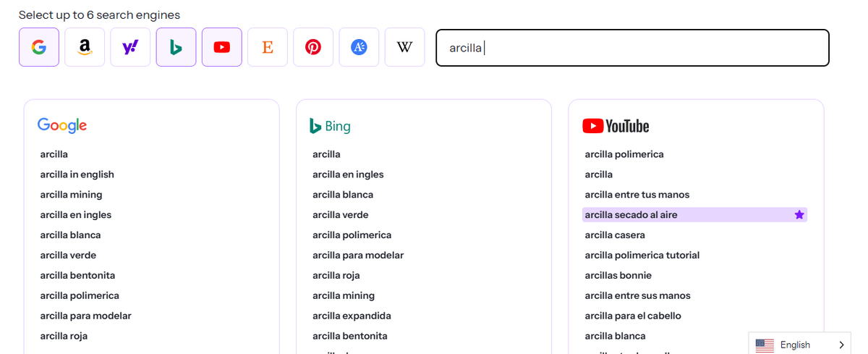Select Bing suggestion arcilla polimerica
868x354 pixels.
352,235
